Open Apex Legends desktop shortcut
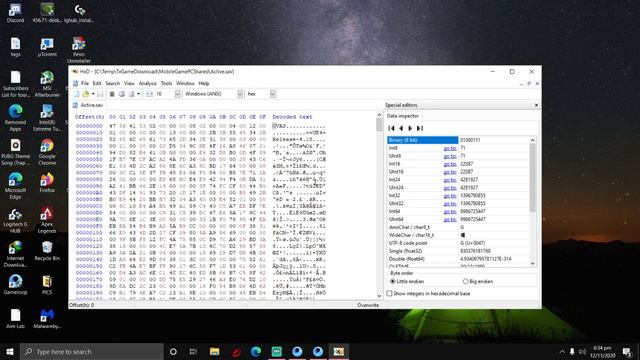The height and width of the screenshot is (360, 640). click(x=47, y=220)
